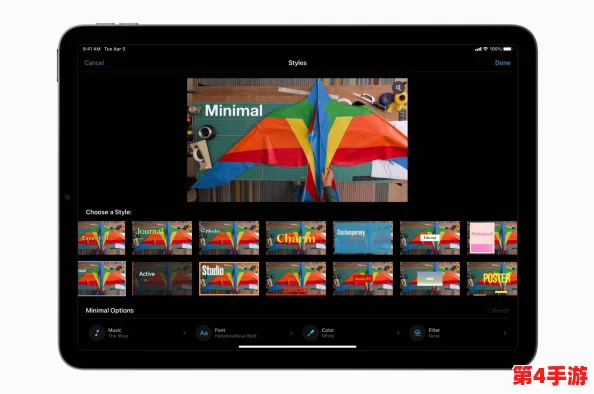Select the Minimal style thumbnail in second row
The height and width of the screenshot is (394, 594).
pyautogui.click(x=102, y=278)
